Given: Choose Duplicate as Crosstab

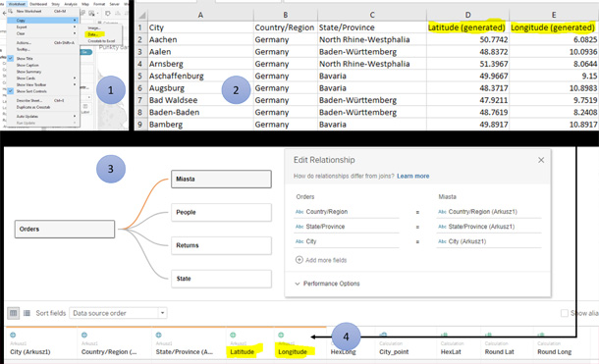Looking at the screenshot, I should (43, 107).
